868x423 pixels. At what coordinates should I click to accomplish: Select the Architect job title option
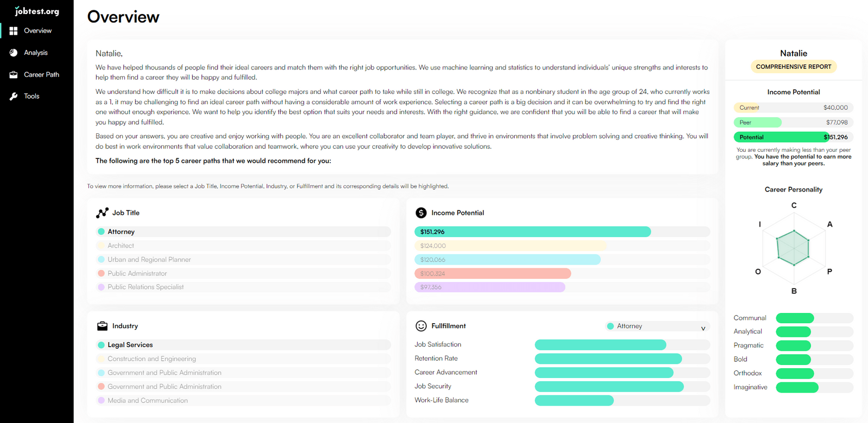click(243, 246)
